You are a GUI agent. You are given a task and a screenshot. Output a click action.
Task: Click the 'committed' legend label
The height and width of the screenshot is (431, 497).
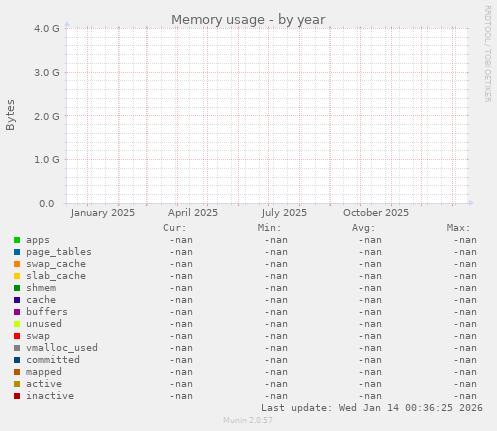(53, 360)
